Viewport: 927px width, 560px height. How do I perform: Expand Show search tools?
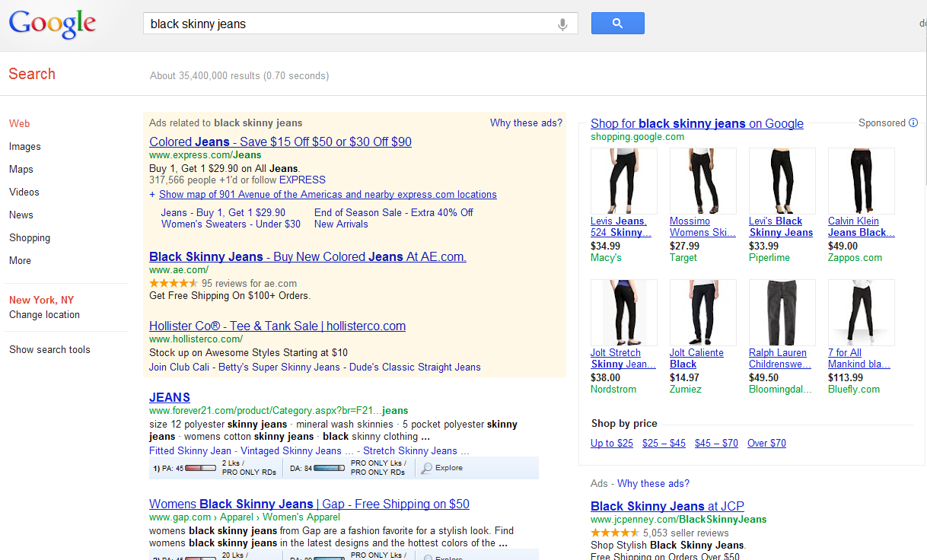point(49,349)
